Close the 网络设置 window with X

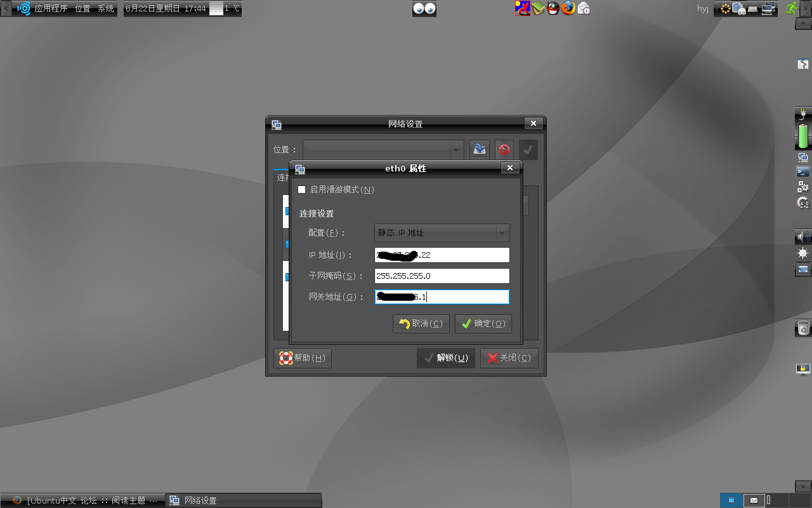534,123
